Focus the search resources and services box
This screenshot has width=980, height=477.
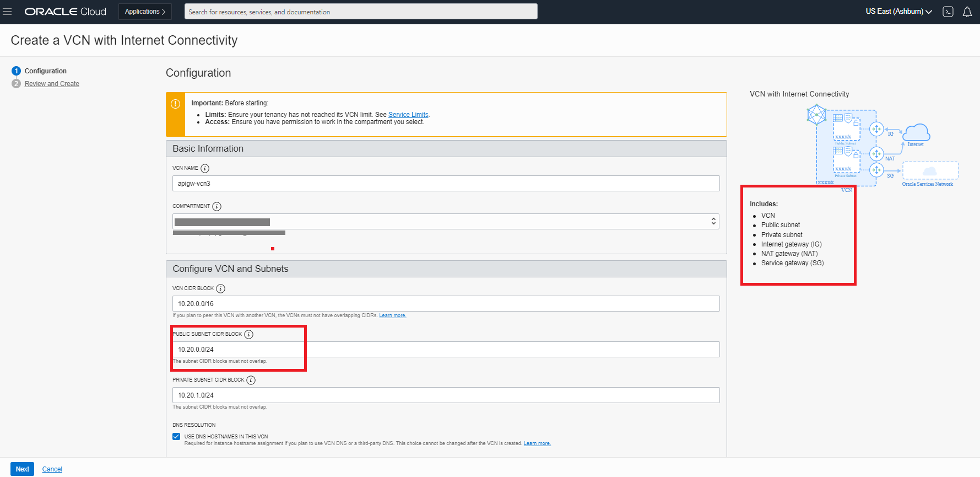click(360, 12)
